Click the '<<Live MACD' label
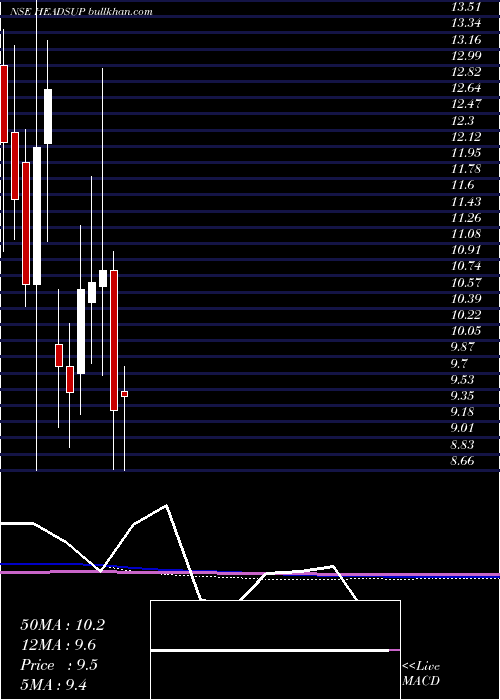The width and height of the screenshot is (500, 700). tap(421, 673)
